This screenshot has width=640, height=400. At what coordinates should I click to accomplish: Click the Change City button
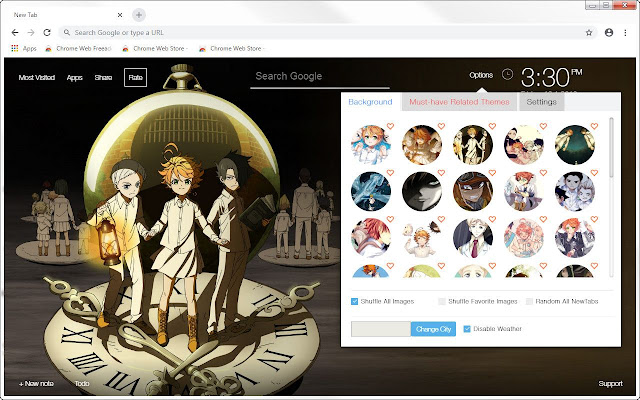[433, 329]
